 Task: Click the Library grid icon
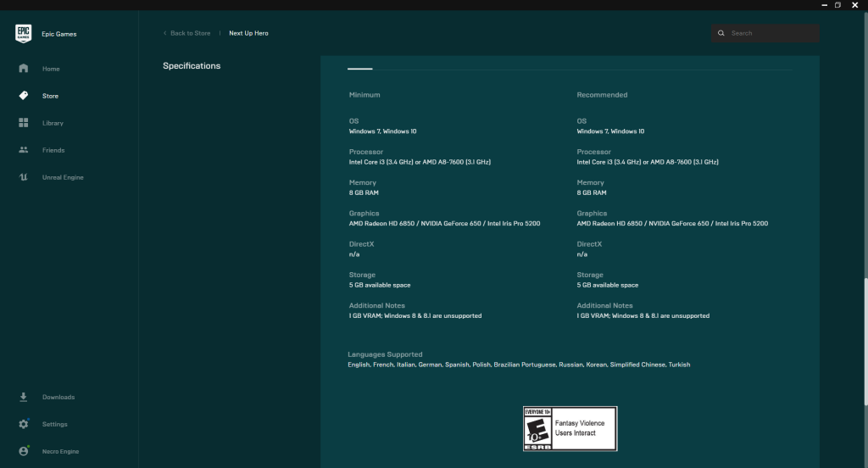click(x=23, y=122)
